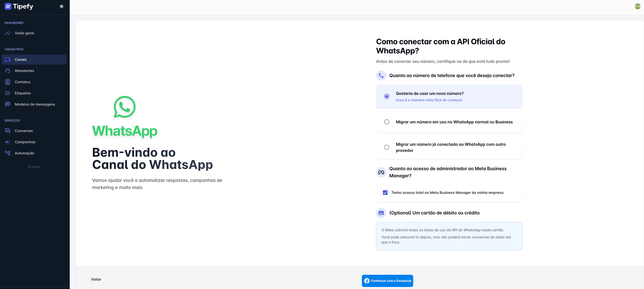Click the Visão geral chart icon

(x=8, y=33)
